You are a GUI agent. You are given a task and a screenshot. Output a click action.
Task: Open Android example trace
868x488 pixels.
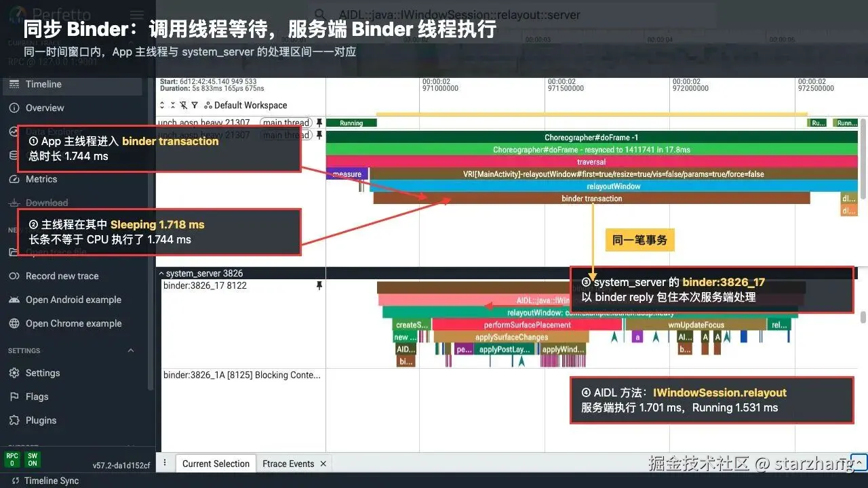(x=71, y=300)
